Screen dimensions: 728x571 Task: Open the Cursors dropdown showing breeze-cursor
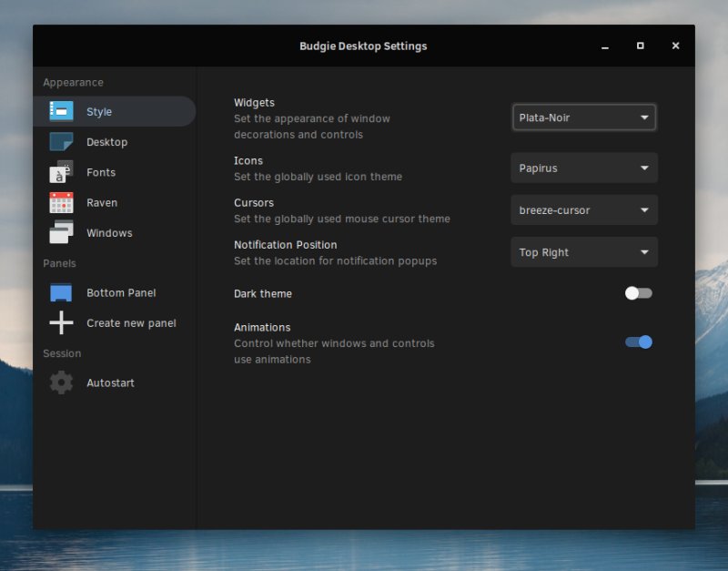coord(583,209)
